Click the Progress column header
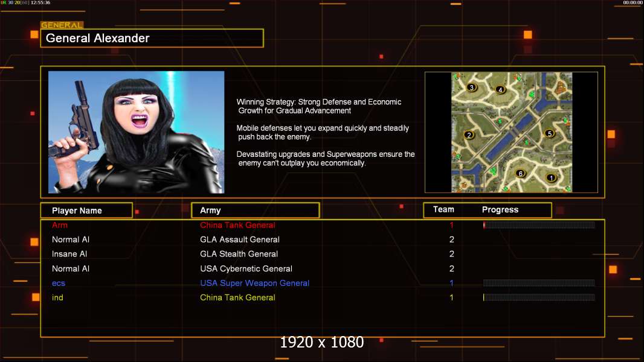This screenshot has width=644, height=362. pos(500,209)
